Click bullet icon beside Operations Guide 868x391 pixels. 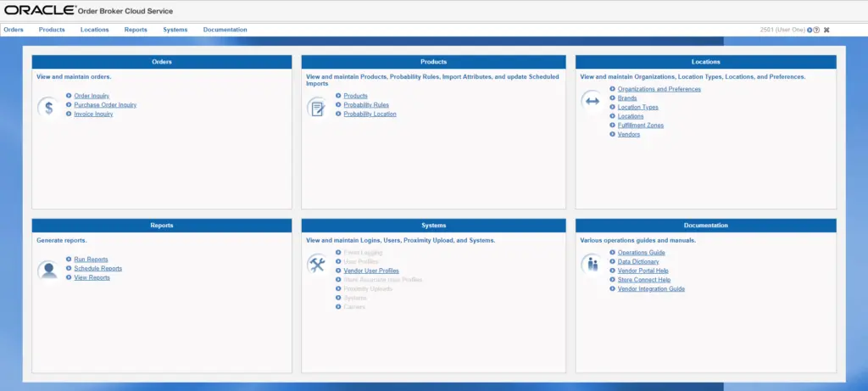tap(612, 253)
